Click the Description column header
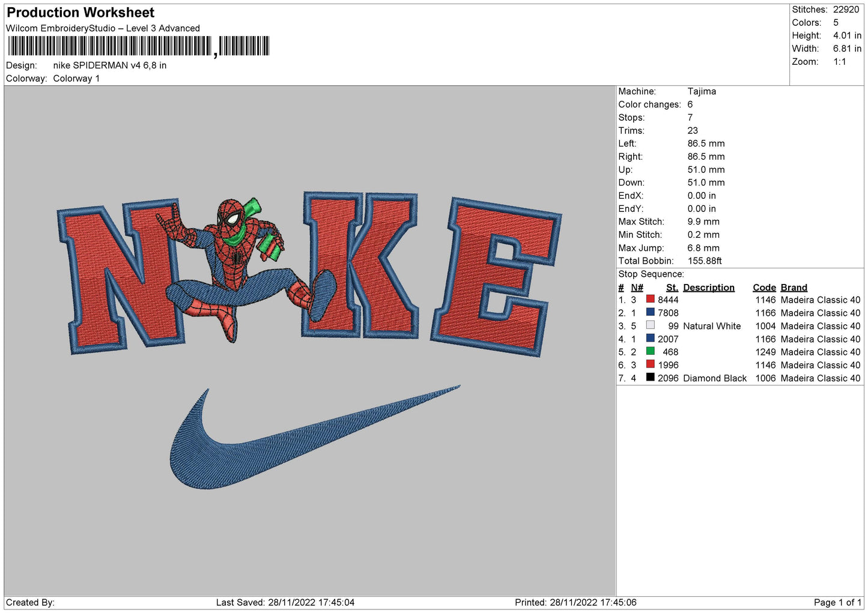Viewport: 868px width, 613px height. (x=708, y=288)
